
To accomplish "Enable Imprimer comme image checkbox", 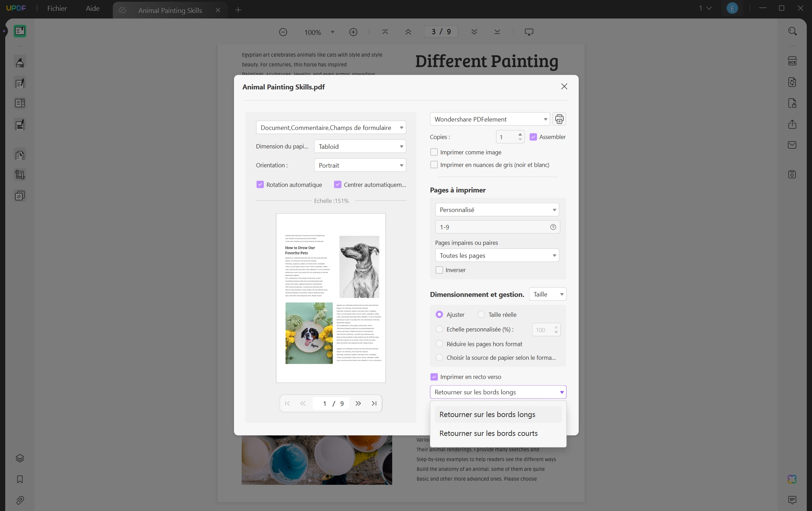I will [434, 152].
